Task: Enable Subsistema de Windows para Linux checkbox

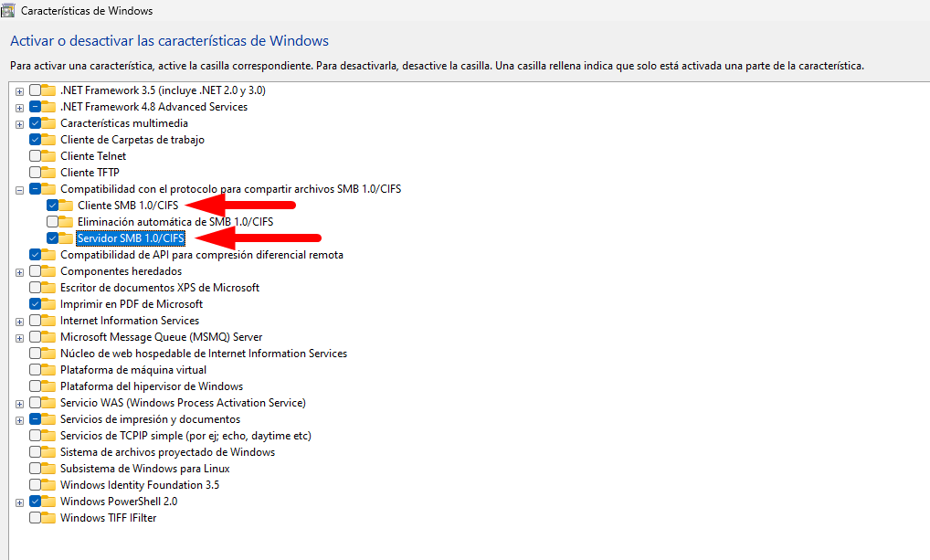Action: tap(35, 469)
